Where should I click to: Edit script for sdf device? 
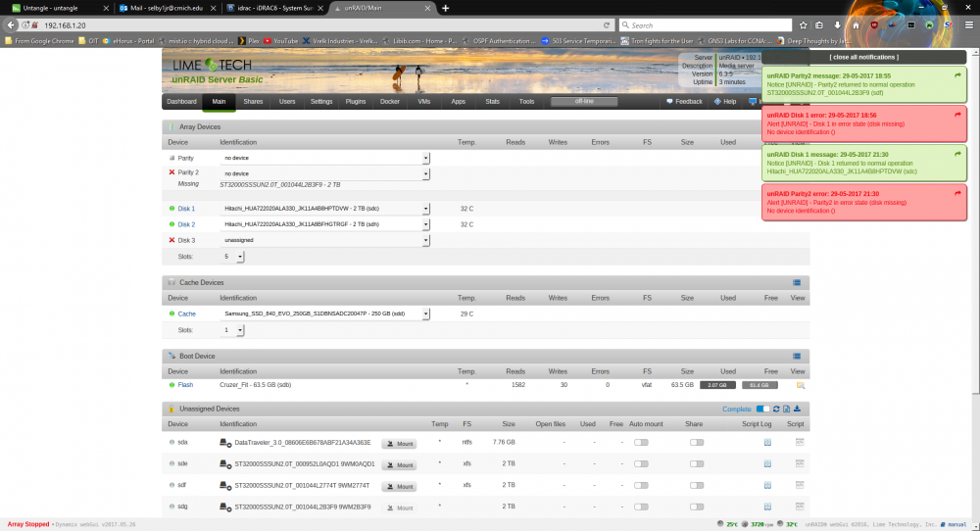800,485
